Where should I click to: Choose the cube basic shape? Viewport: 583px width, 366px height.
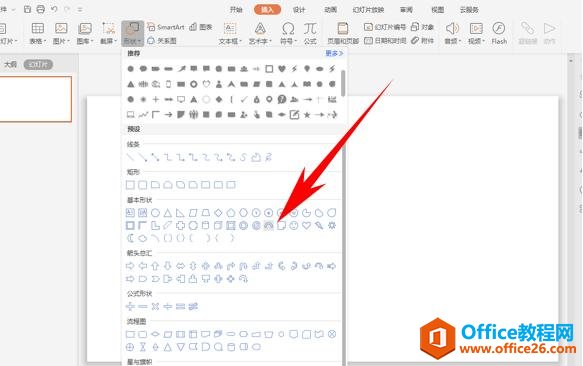[218, 225]
